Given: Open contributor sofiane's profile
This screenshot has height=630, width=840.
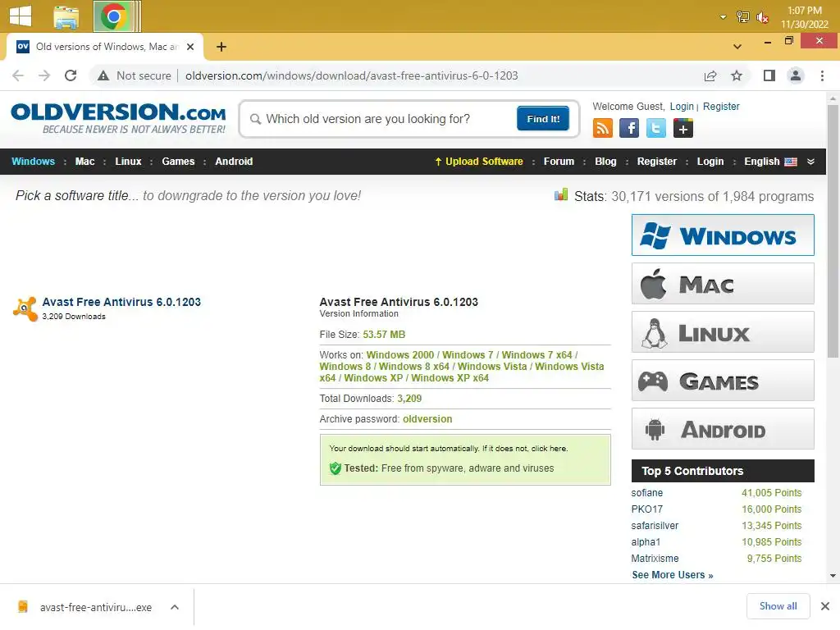Looking at the screenshot, I should point(646,493).
